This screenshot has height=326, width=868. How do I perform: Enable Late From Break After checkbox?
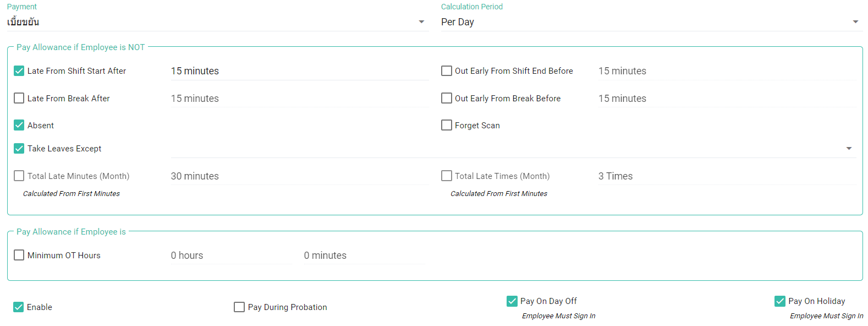coord(19,99)
